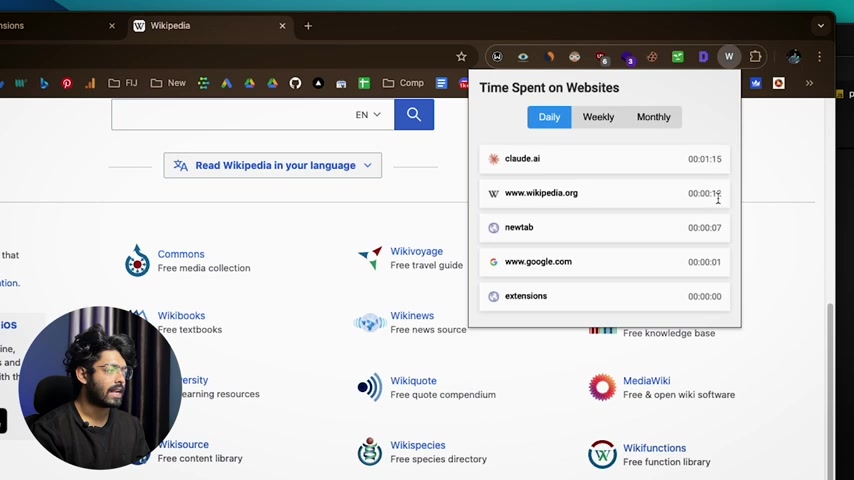The height and width of the screenshot is (480, 854).
Task: Open the Comp bookmarks folder
Action: pyautogui.click(x=404, y=83)
